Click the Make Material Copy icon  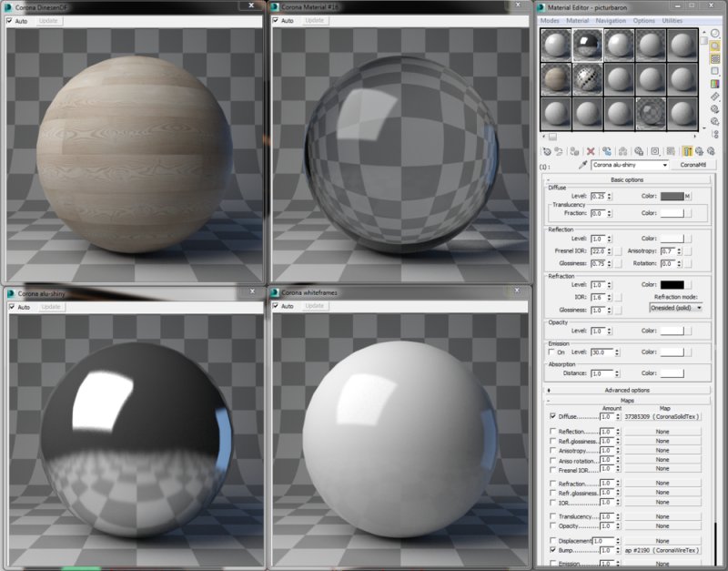pos(607,150)
